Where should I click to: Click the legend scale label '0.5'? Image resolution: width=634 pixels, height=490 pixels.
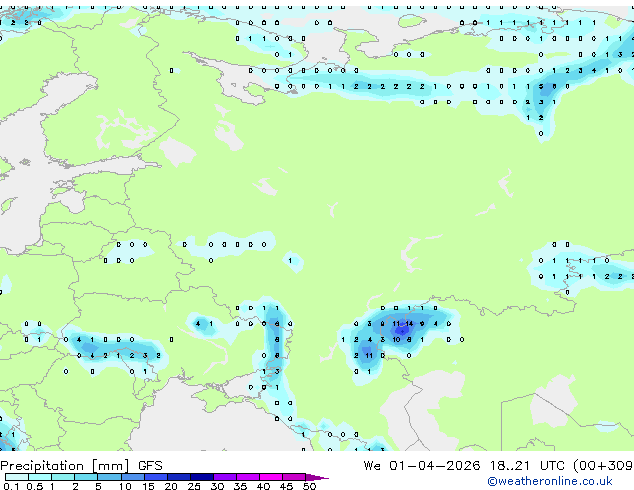(x=35, y=486)
